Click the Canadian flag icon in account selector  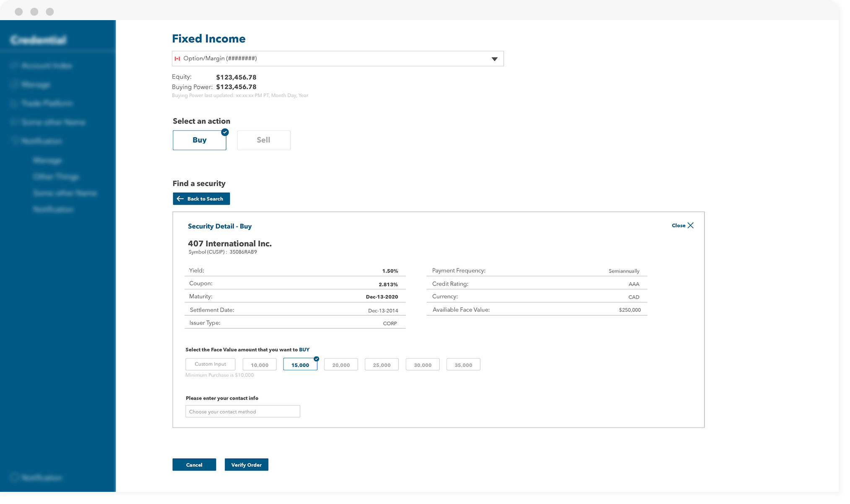tap(177, 59)
